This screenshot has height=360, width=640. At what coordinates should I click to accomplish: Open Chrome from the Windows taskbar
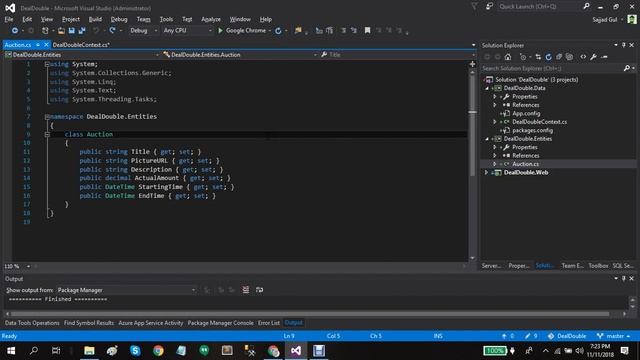point(158,351)
